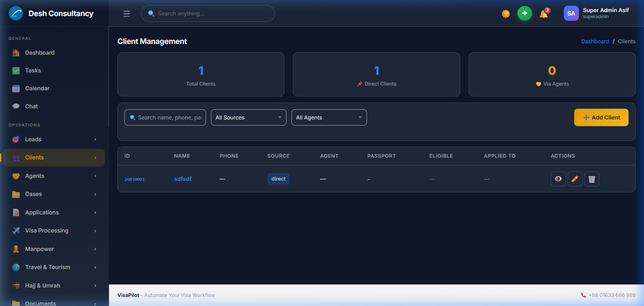Edit client sdfsdf with the pencil icon
Screen dimensions: 644x306
(x=575, y=179)
